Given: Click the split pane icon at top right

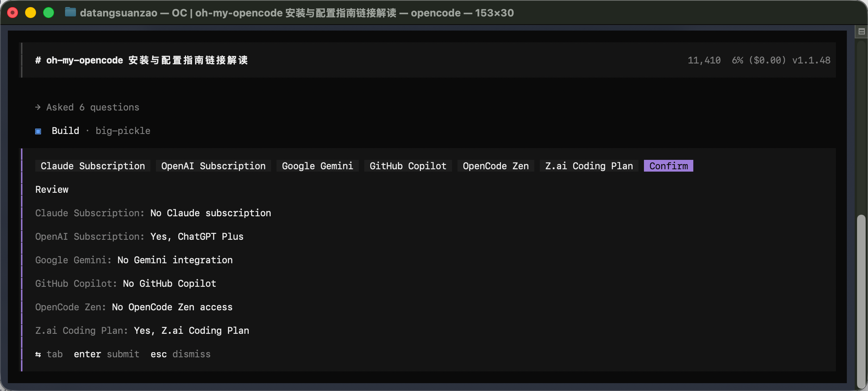Looking at the screenshot, I should (861, 31).
